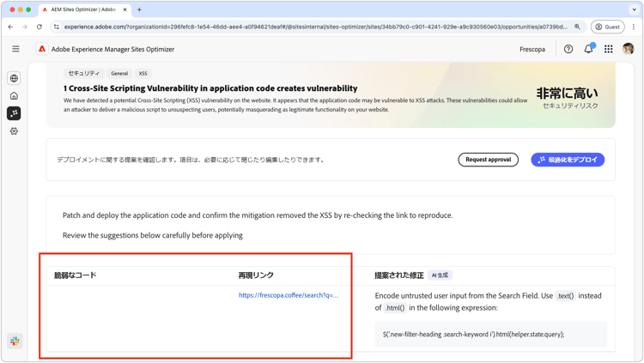Open the apps grid switcher
Screen dimensions: 644x363
coord(608,49)
